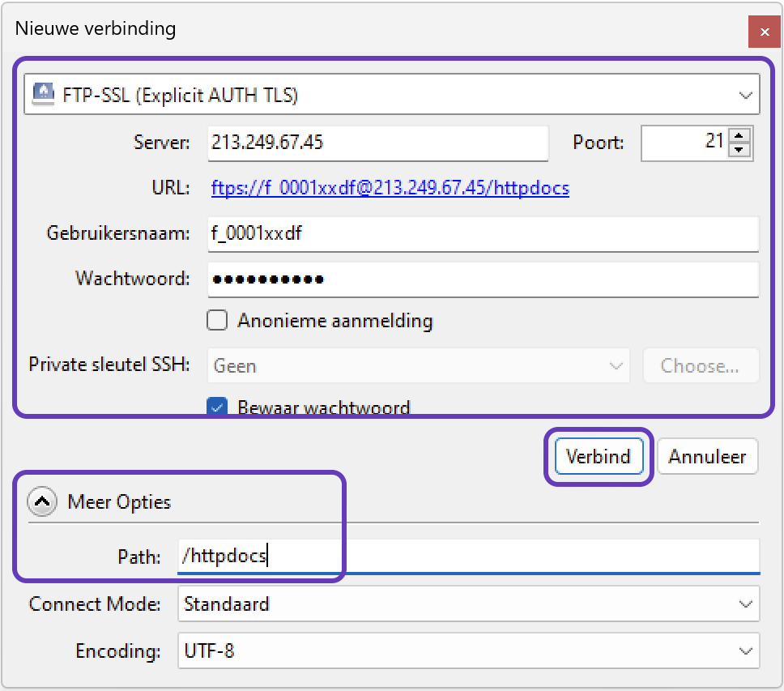Collapse the Meer Opties section
The height and width of the screenshot is (691, 784).
coord(41,502)
